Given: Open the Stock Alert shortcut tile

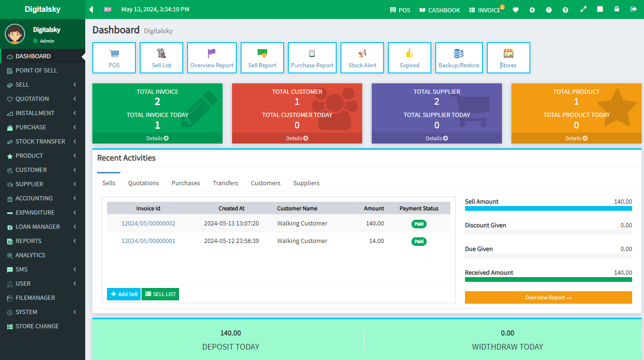Looking at the screenshot, I should click(362, 58).
